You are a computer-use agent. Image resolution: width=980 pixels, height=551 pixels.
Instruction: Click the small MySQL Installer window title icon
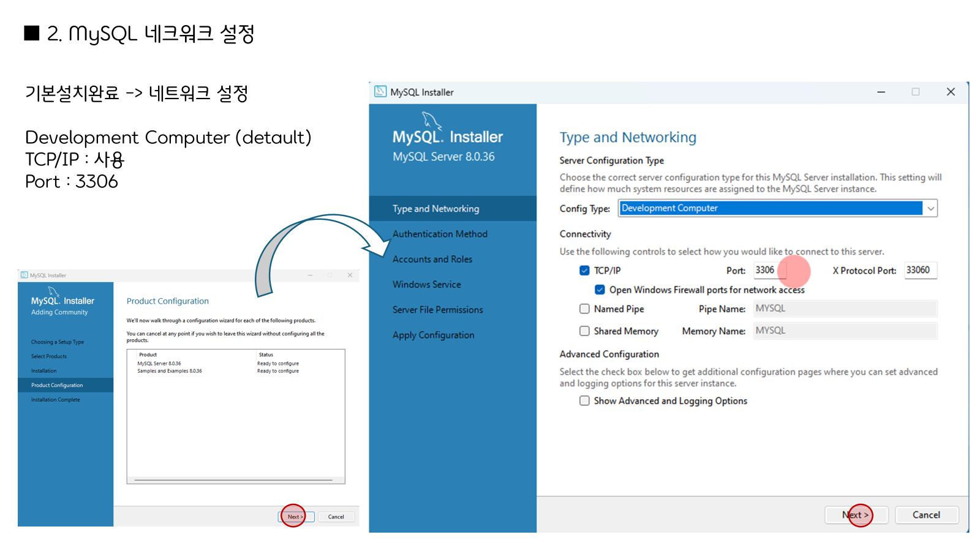(x=24, y=275)
